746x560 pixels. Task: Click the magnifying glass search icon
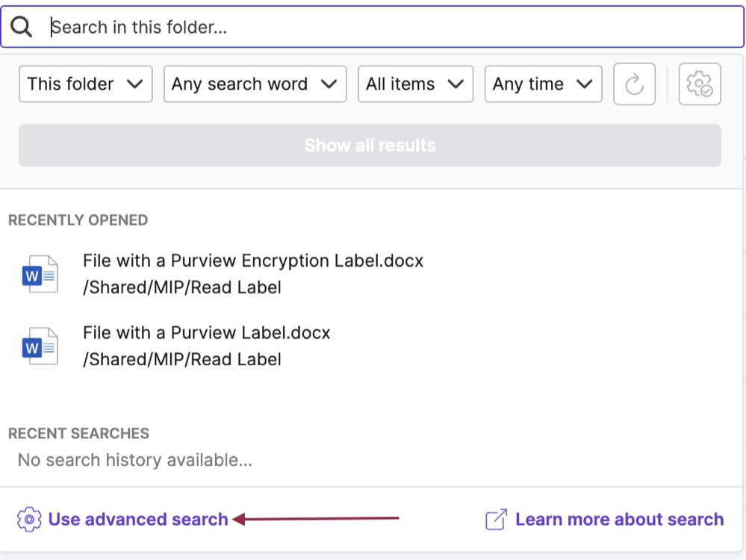pyautogui.click(x=21, y=26)
